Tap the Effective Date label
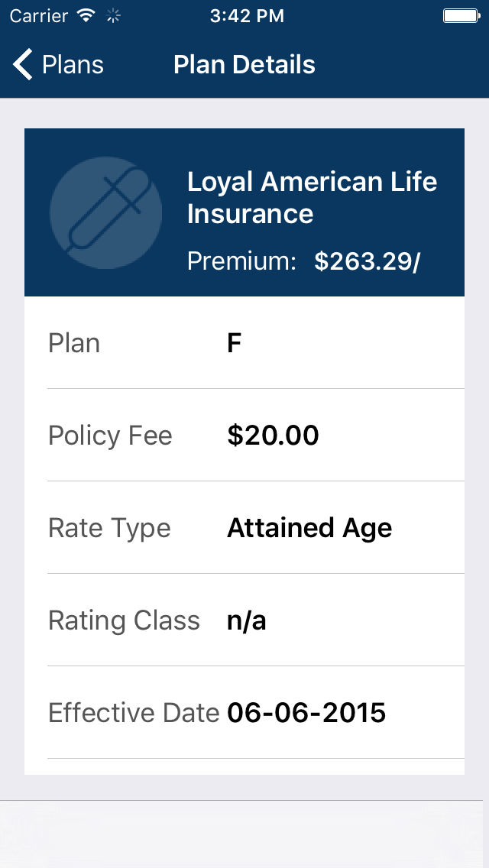Viewport: 489px width, 868px height. tap(134, 713)
